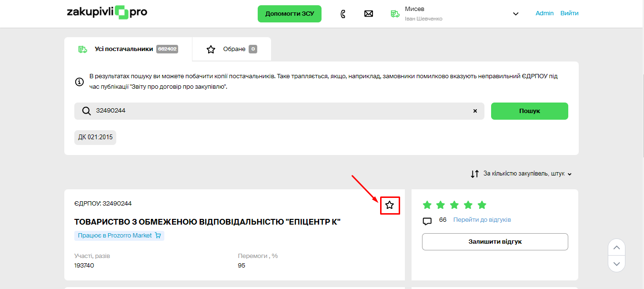Click the green truck icon near Мисев

click(x=395, y=14)
